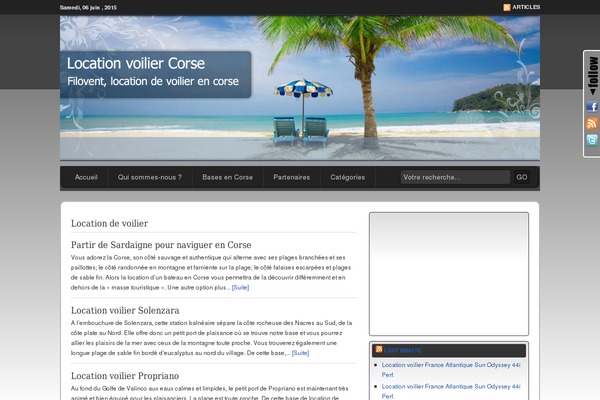Click the LAST MINUTE widget heading
The height and width of the screenshot is (400, 600).
point(403,350)
